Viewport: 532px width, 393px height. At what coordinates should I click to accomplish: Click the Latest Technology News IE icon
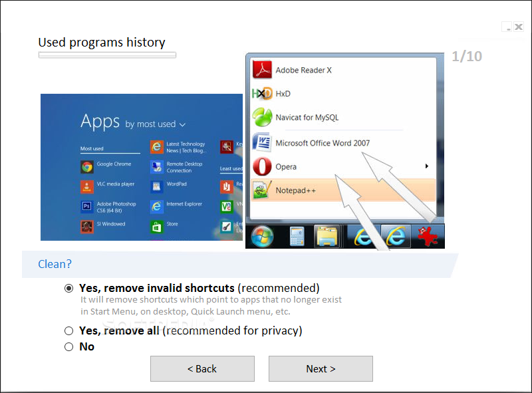pos(156,147)
